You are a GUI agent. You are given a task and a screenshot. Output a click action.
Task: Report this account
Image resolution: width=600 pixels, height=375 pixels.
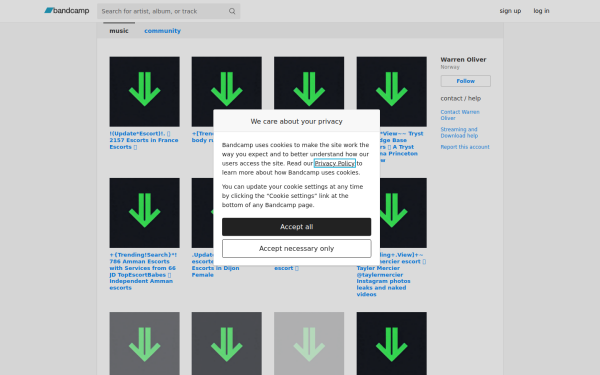(465, 147)
